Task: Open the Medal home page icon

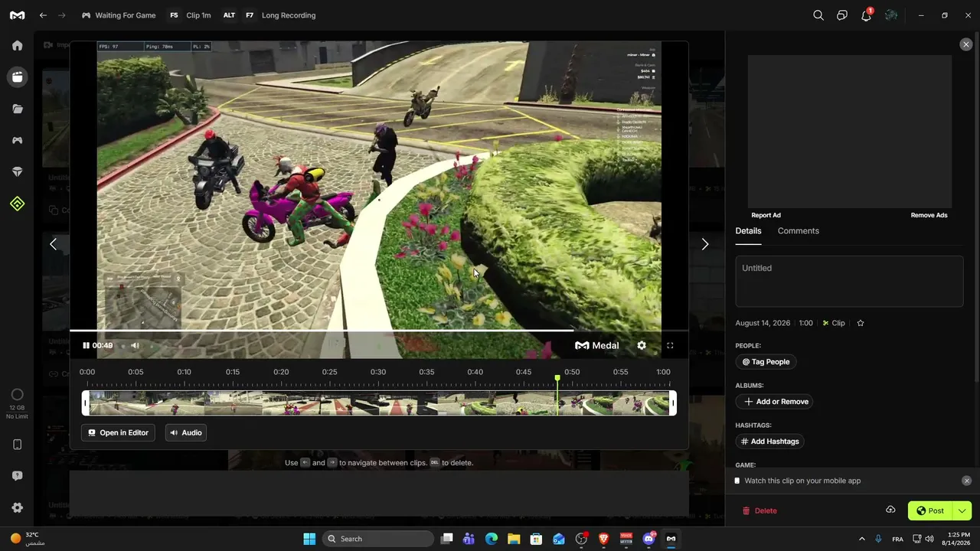Action: click(x=17, y=45)
